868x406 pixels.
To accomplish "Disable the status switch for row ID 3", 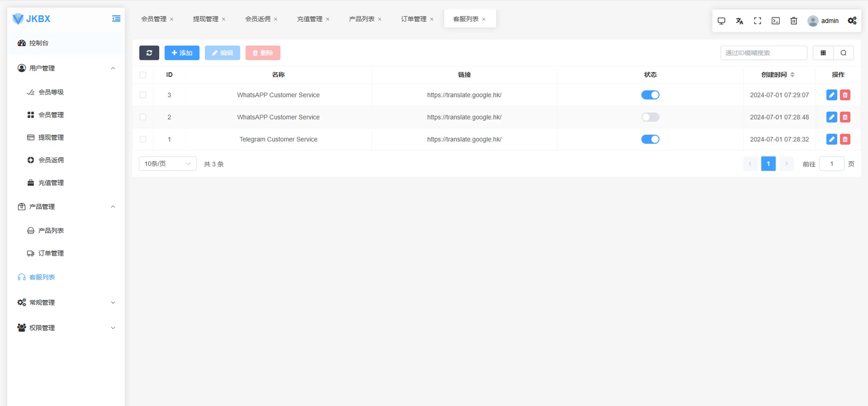I will 650,95.
